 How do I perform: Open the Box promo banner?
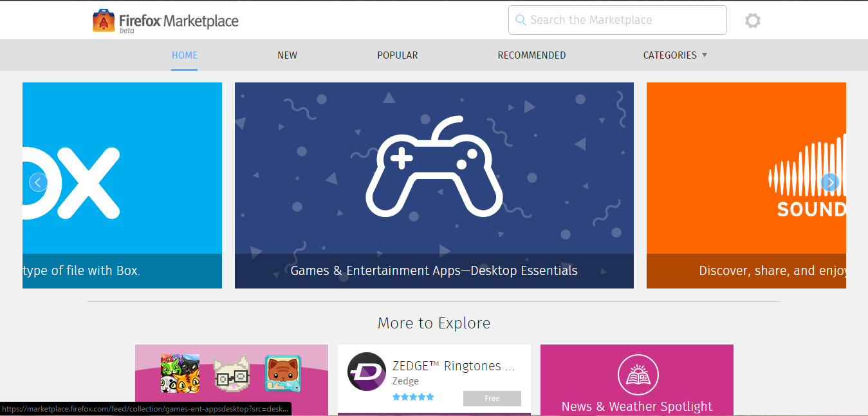(122, 185)
